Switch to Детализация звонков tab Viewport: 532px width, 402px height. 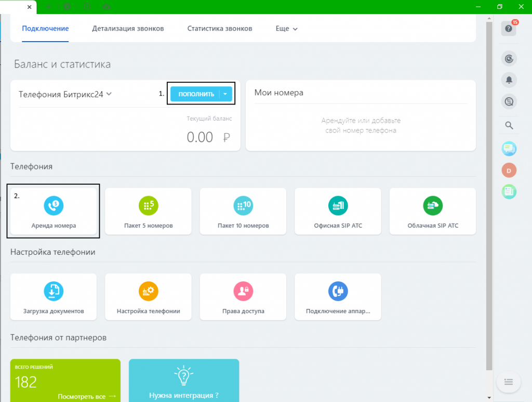[128, 29]
